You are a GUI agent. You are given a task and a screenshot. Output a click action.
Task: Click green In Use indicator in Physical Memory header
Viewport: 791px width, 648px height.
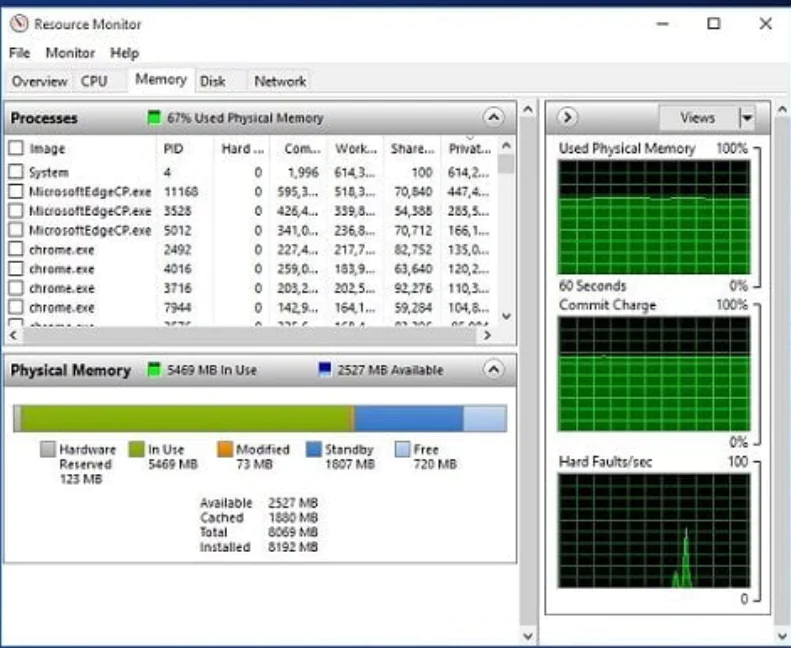(x=153, y=370)
